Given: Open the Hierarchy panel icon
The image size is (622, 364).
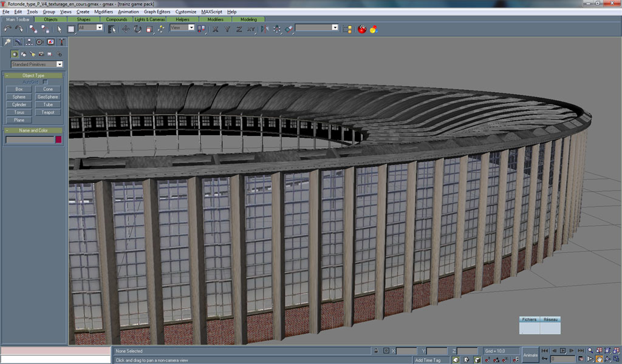Looking at the screenshot, I should coord(29,42).
